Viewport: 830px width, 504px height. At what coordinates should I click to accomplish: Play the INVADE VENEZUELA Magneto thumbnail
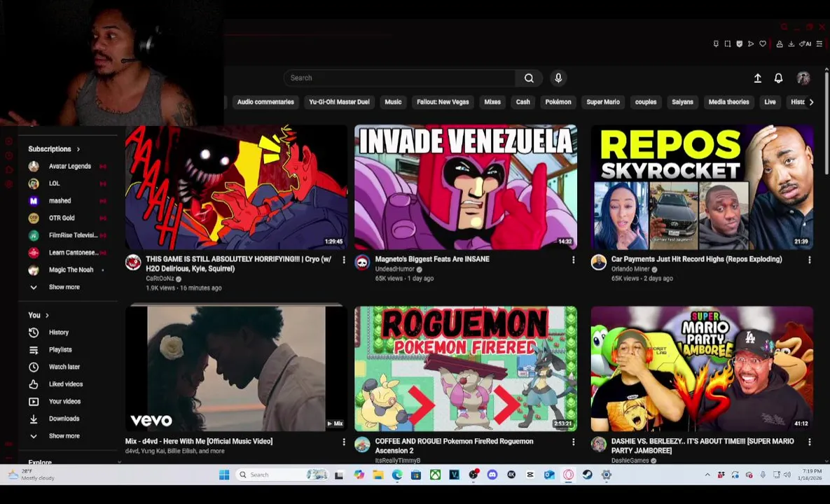[466, 187]
